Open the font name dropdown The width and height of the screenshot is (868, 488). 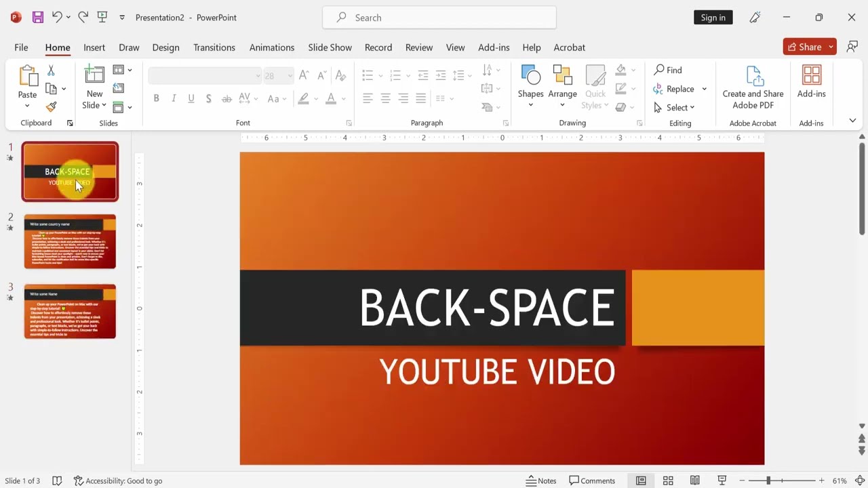(x=258, y=76)
